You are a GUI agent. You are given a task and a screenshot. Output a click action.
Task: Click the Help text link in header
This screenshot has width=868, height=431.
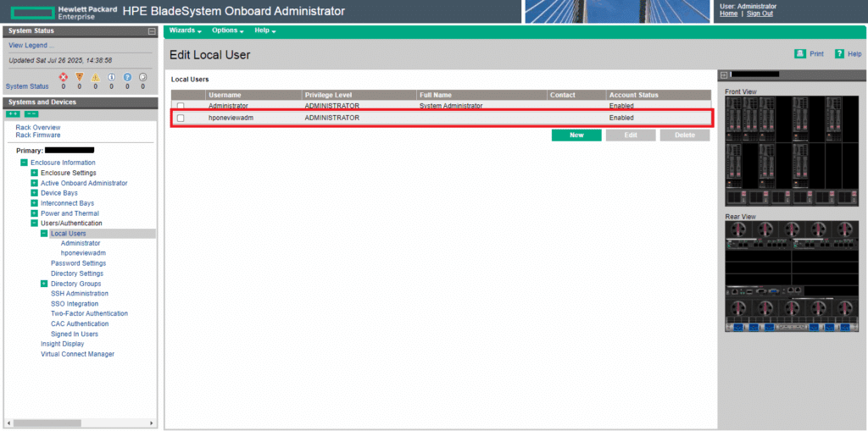click(854, 54)
